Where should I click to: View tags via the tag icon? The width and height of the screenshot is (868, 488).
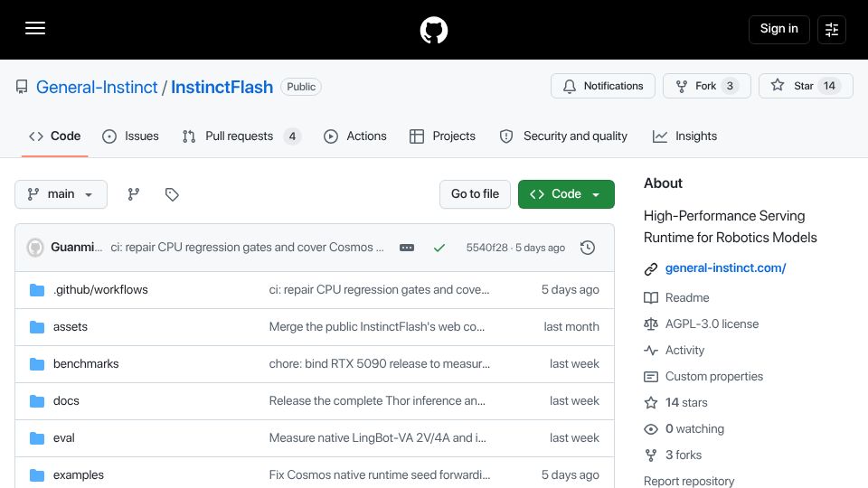pyautogui.click(x=172, y=194)
